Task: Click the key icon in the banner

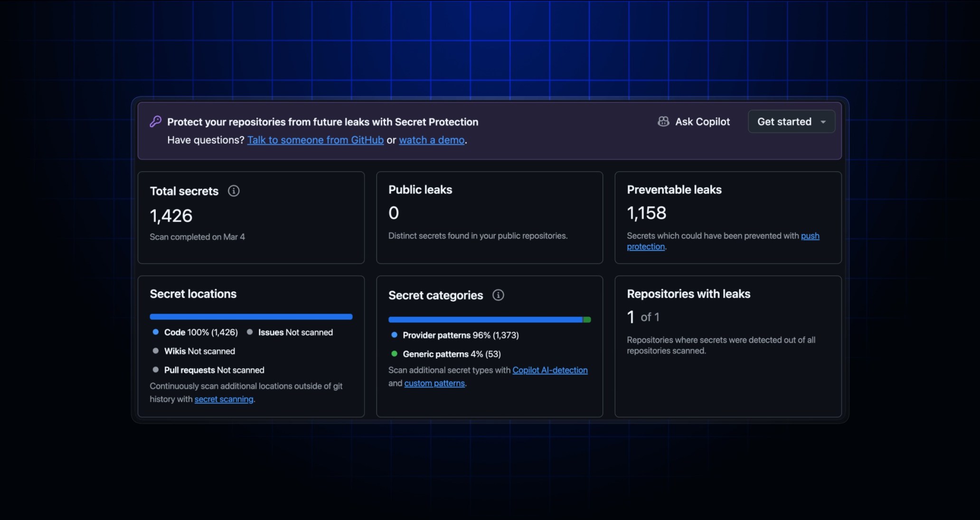Action: pos(155,121)
